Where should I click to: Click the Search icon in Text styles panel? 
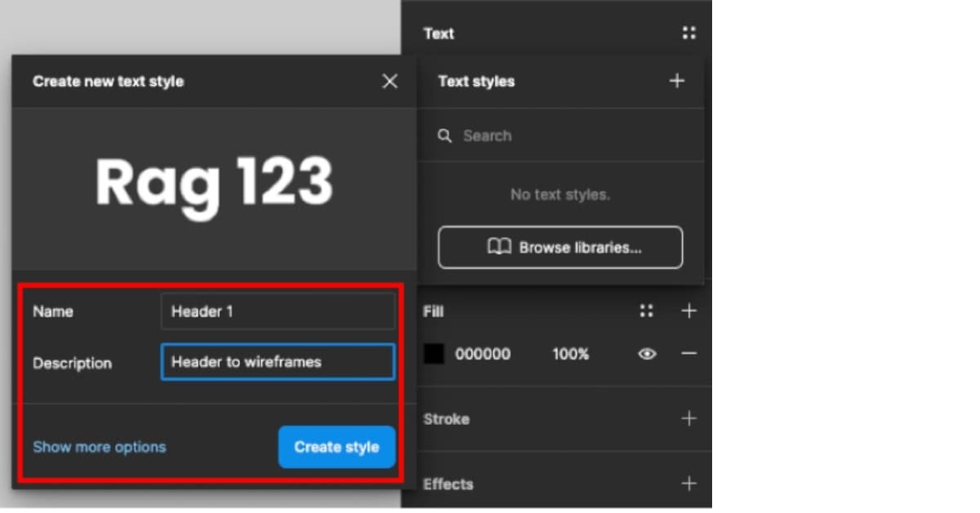click(444, 136)
